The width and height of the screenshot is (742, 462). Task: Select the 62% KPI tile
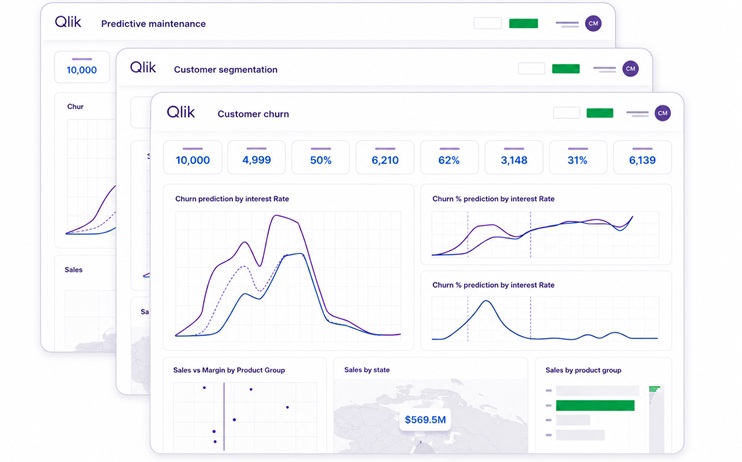pos(449,158)
